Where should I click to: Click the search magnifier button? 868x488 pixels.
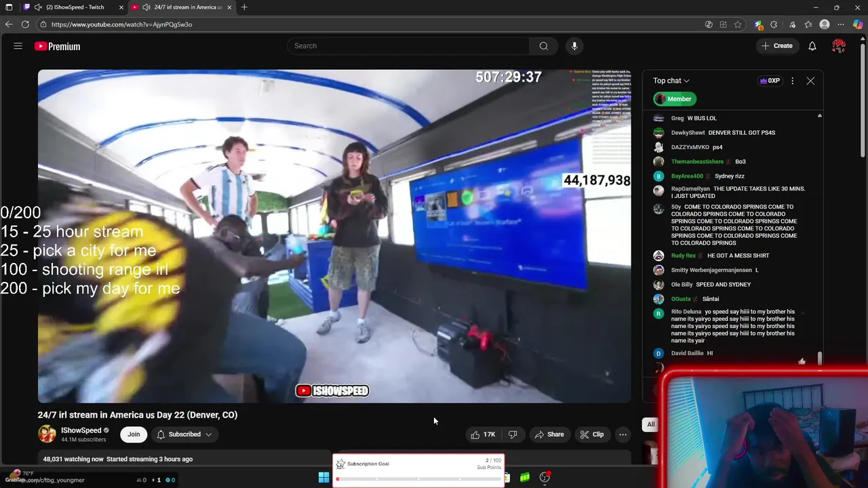tap(543, 46)
